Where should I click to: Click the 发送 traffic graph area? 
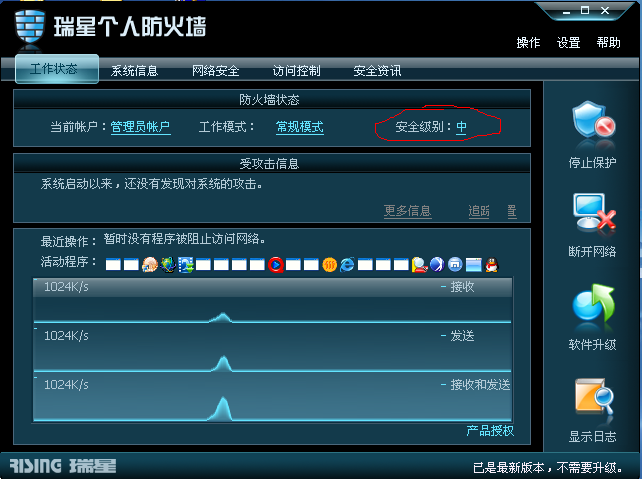click(272, 348)
